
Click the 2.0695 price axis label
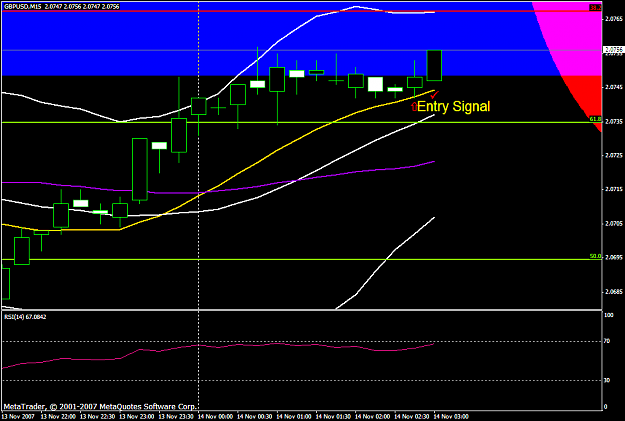point(614,258)
